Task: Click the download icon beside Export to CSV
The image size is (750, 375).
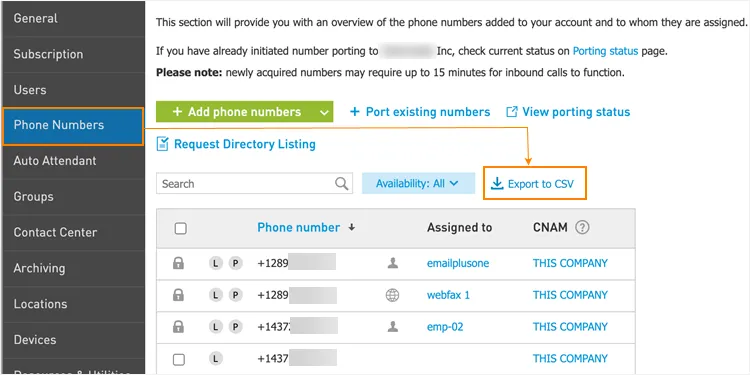Action: [497, 184]
